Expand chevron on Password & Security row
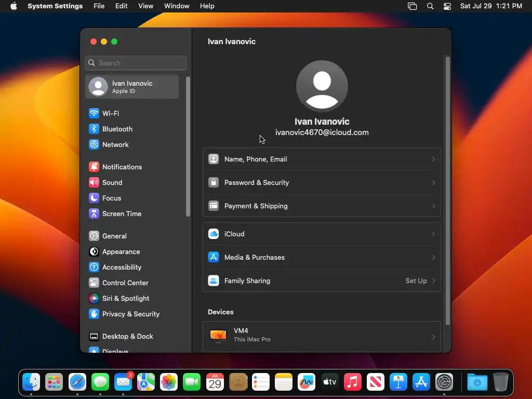 pos(433,182)
